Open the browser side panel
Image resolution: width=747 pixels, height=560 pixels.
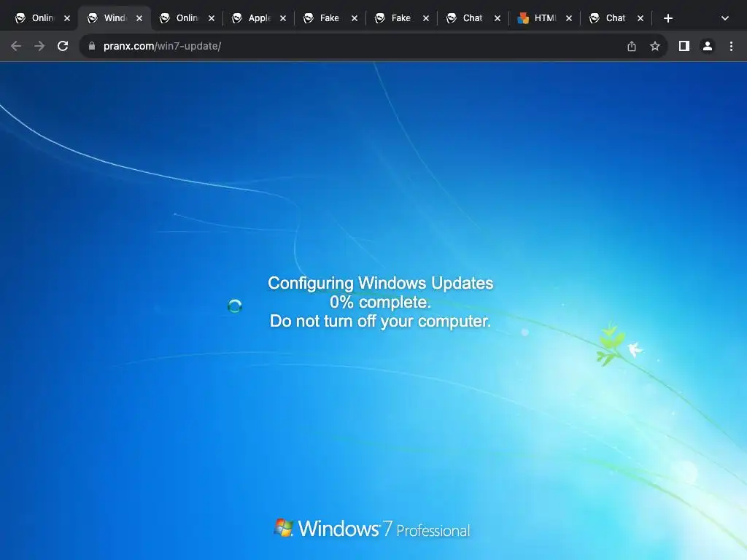(684, 46)
